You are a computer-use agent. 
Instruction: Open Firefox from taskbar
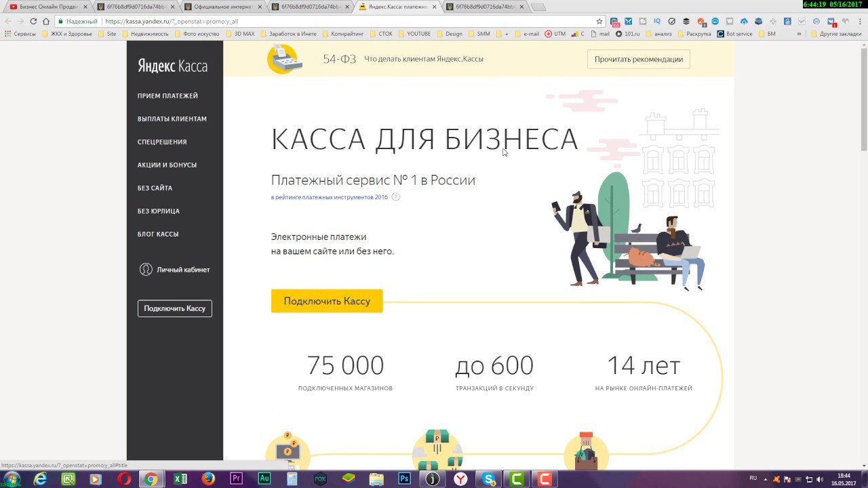208,479
